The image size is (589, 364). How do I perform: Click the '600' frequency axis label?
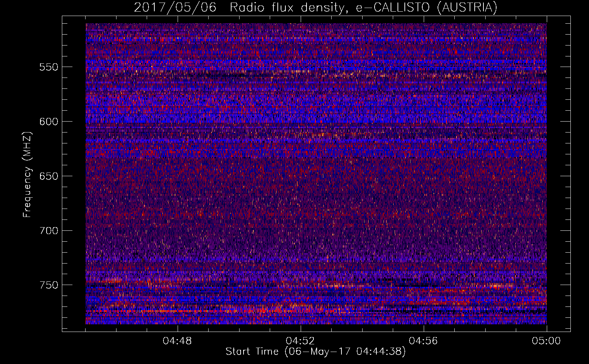pyautogui.click(x=49, y=122)
